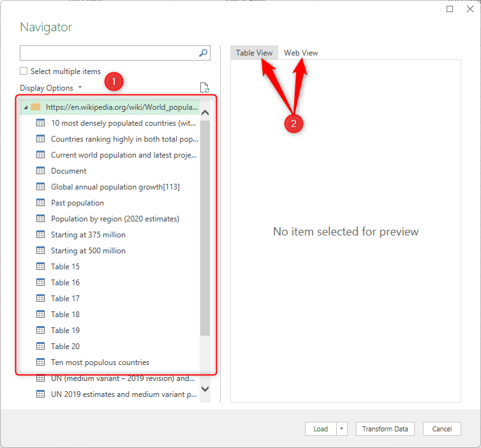Screen dimensions: 481x448
Task: Click table icon beside Table 18
Action: pyautogui.click(x=40, y=314)
